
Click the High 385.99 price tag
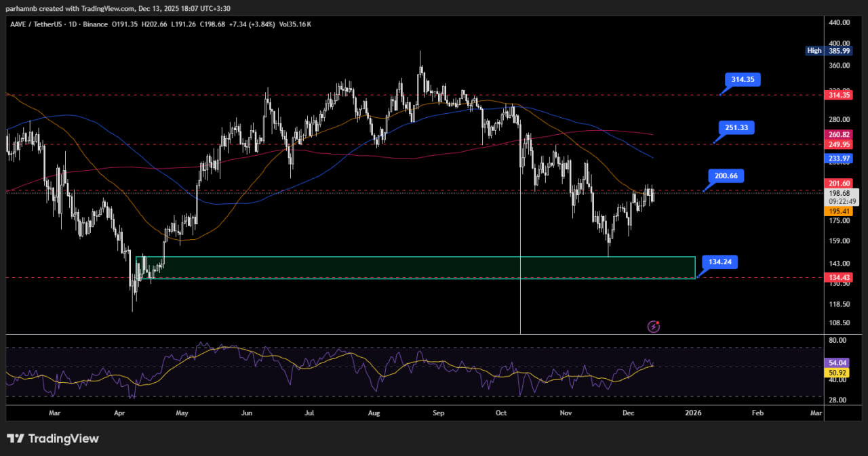(828, 51)
